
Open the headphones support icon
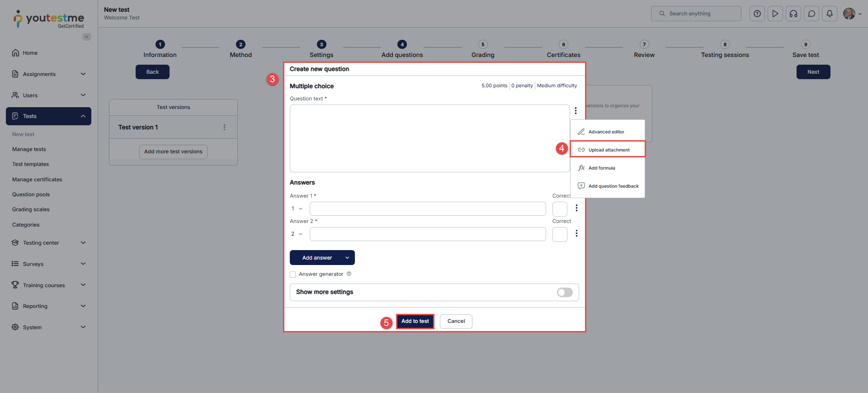pyautogui.click(x=793, y=14)
